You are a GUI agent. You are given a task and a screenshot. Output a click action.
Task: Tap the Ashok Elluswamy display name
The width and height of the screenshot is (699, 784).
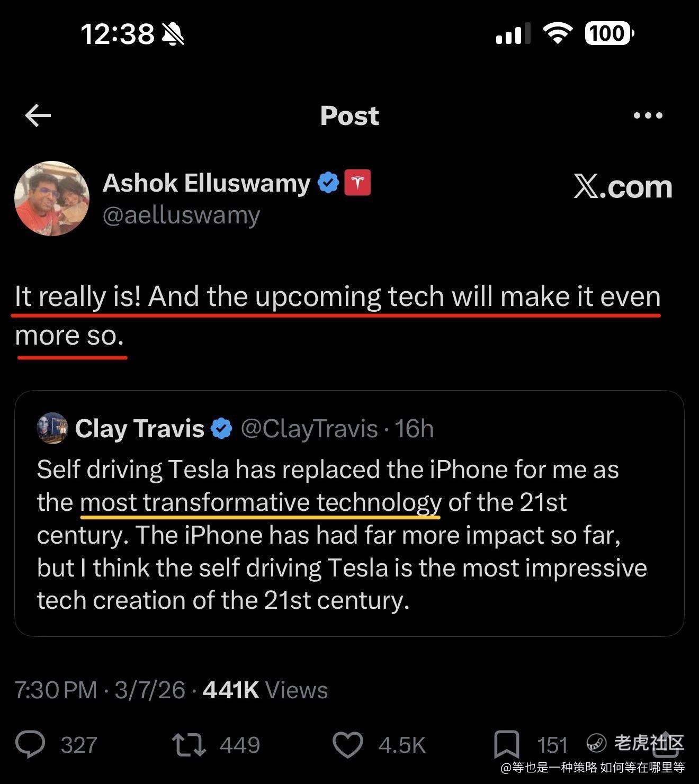[206, 183]
